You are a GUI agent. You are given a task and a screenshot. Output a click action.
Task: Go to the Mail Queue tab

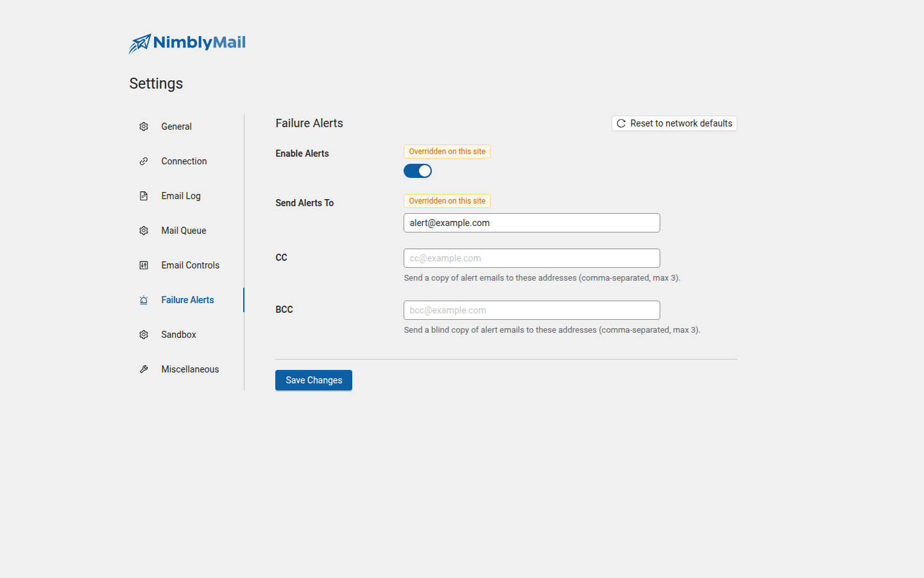pos(186,231)
